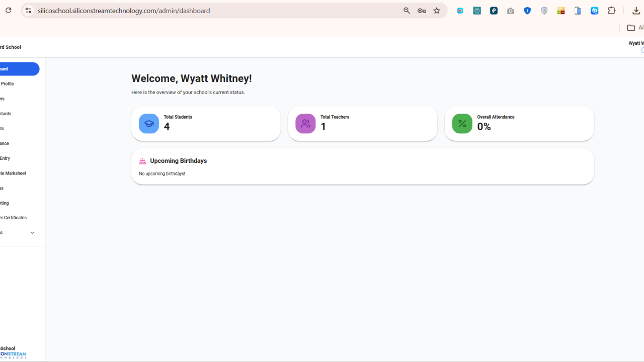Click the green percent Overall Attendance icon

(x=462, y=123)
